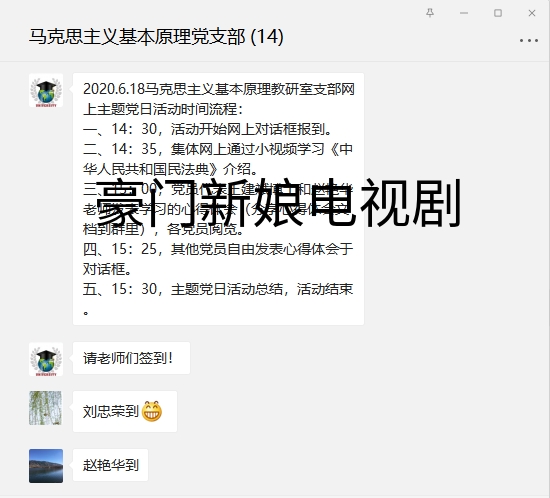Open the lake landscape avatar profile
Image resolution: width=550 pixels, height=498 pixels.
(46, 466)
